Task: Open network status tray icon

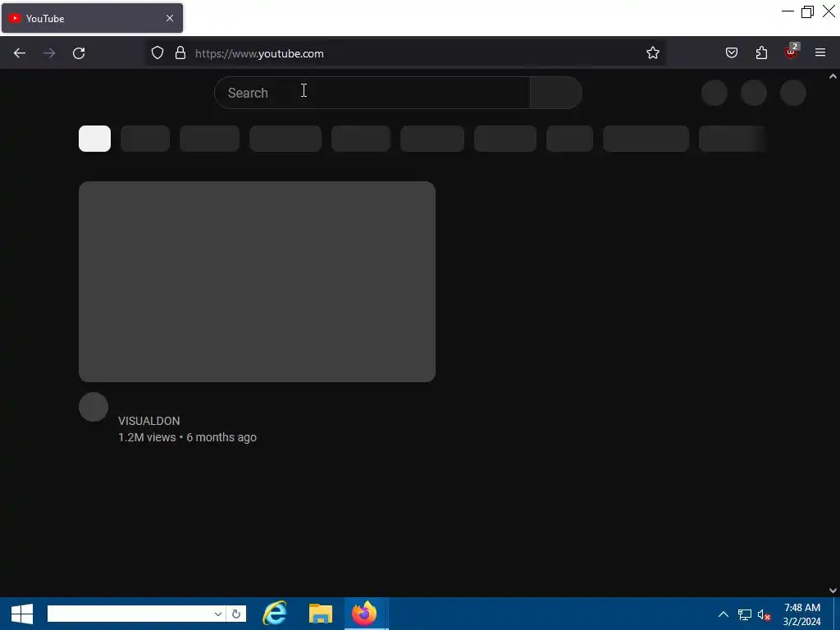Action: point(745,614)
